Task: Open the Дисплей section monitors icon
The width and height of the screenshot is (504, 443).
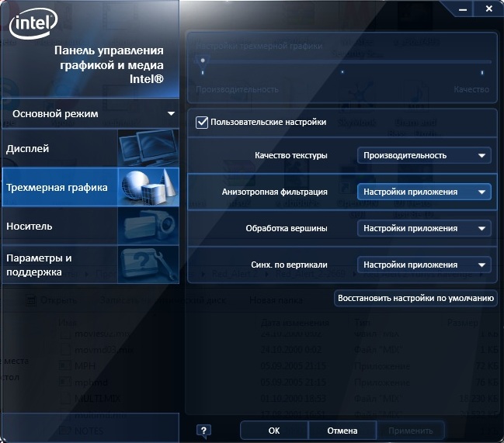Action: click(148, 148)
